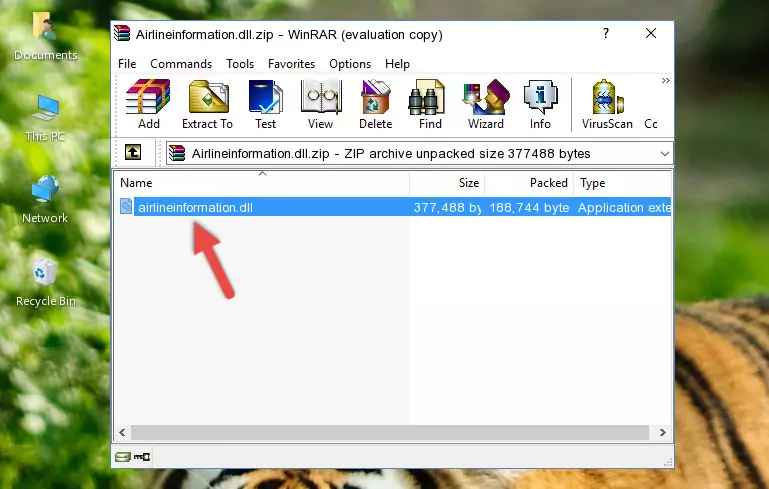Click the horizontal scrollbar left arrow
Image resolution: width=769 pixels, height=489 pixels.
pyautogui.click(x=123, y=433)
